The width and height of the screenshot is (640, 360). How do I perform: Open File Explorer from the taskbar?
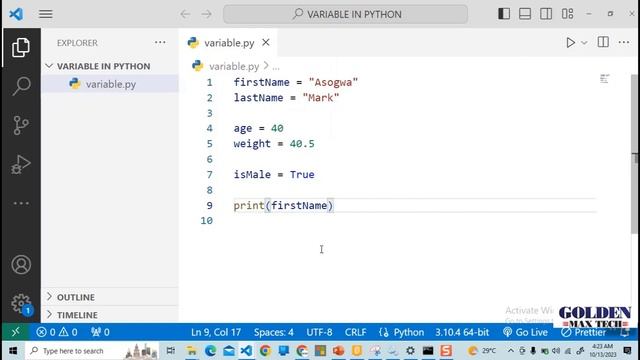coord(191,351)
